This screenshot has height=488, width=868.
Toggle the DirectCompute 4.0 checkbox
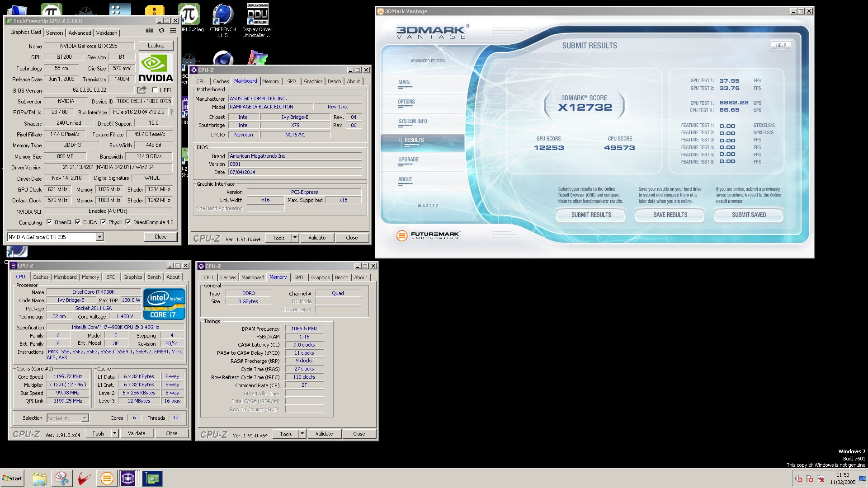pyautogui.click(x=128, y=222)
